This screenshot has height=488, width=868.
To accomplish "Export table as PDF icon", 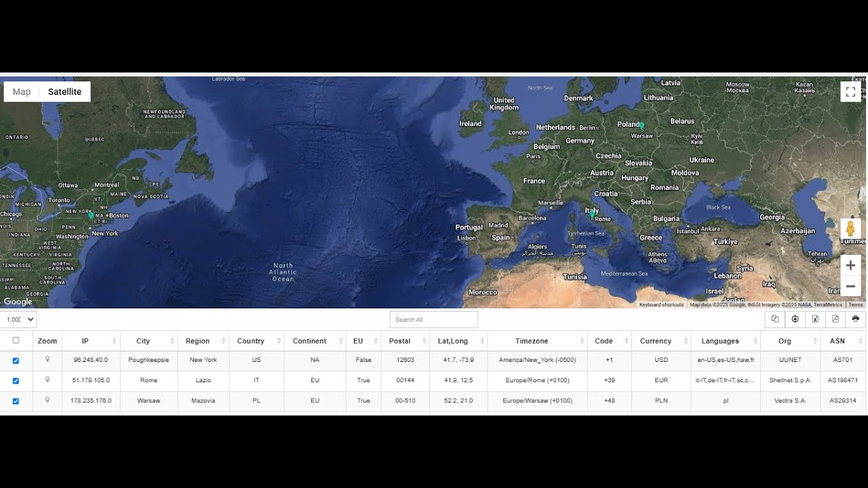I will (x=835, y=319).
